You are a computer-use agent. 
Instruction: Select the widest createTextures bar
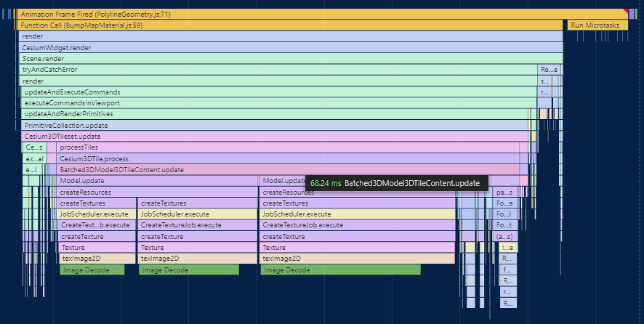(x=357, y=203)
